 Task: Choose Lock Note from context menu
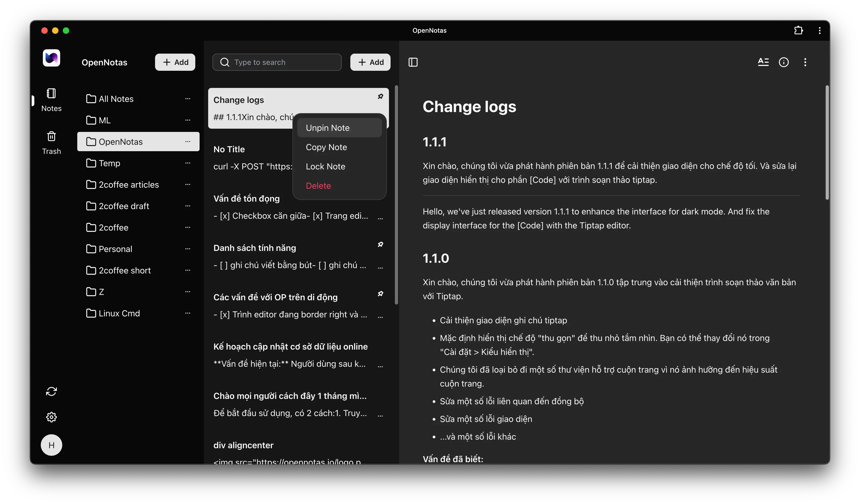(x=339, y=166)
